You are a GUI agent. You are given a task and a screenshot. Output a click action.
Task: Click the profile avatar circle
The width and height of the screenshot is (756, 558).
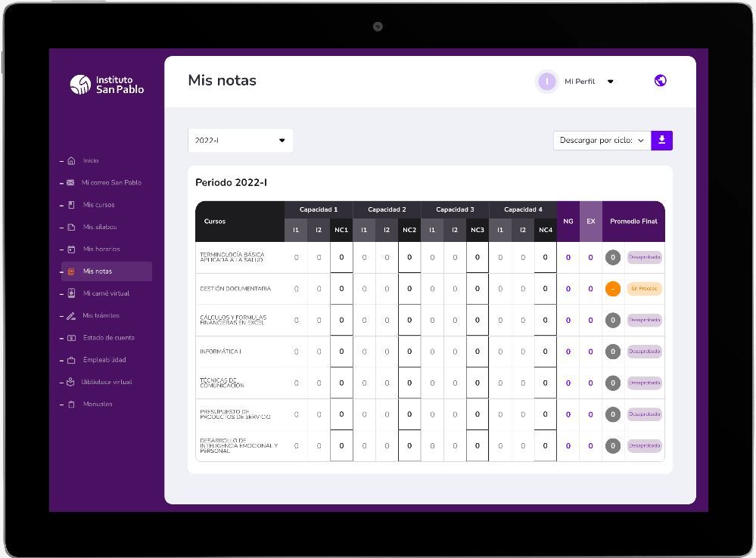point(546,82)
